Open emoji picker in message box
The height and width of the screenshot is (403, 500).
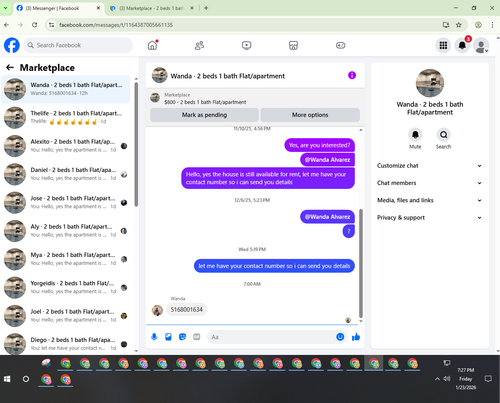[340, 337]
